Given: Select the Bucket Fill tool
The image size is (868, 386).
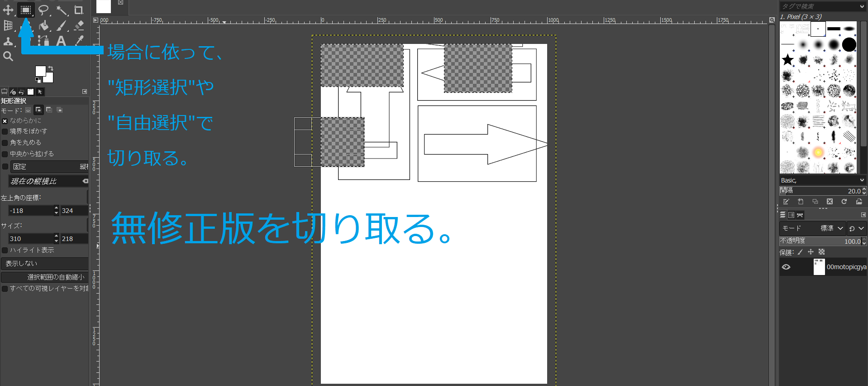Looking at the screenshot, I should (x=44, y=26).
